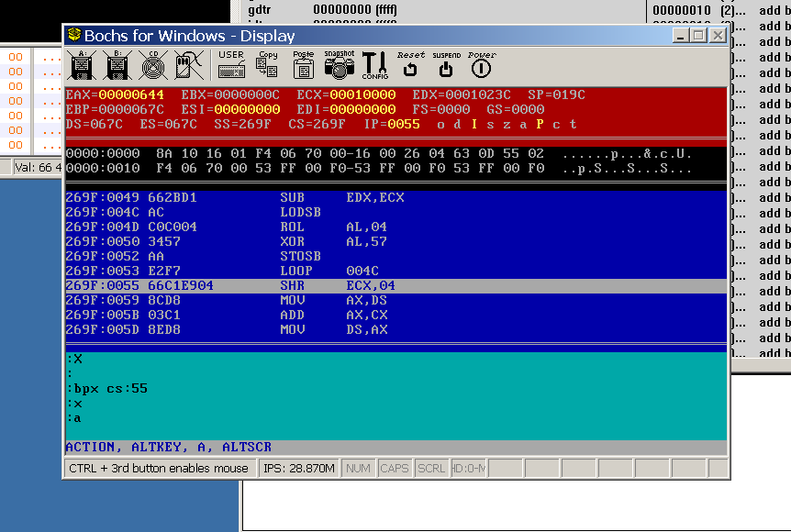Viewport: 791px width, 532px height.
Task: Open the CONFIG tools icon
Action: point(374,65)
